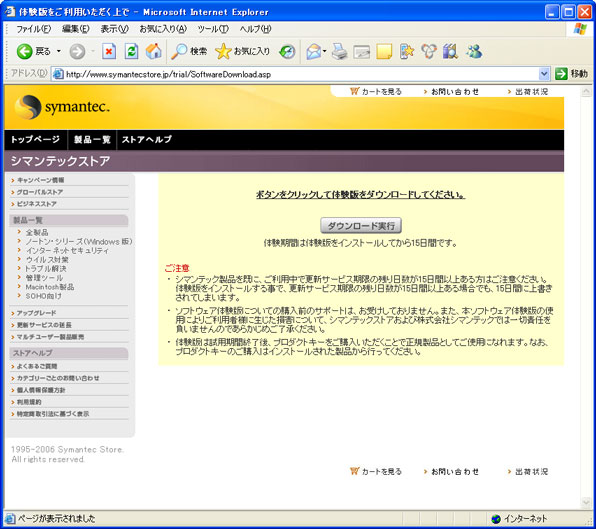Expand the address bar dropdown
Screen dimensions: 596x529
[544, 74]
